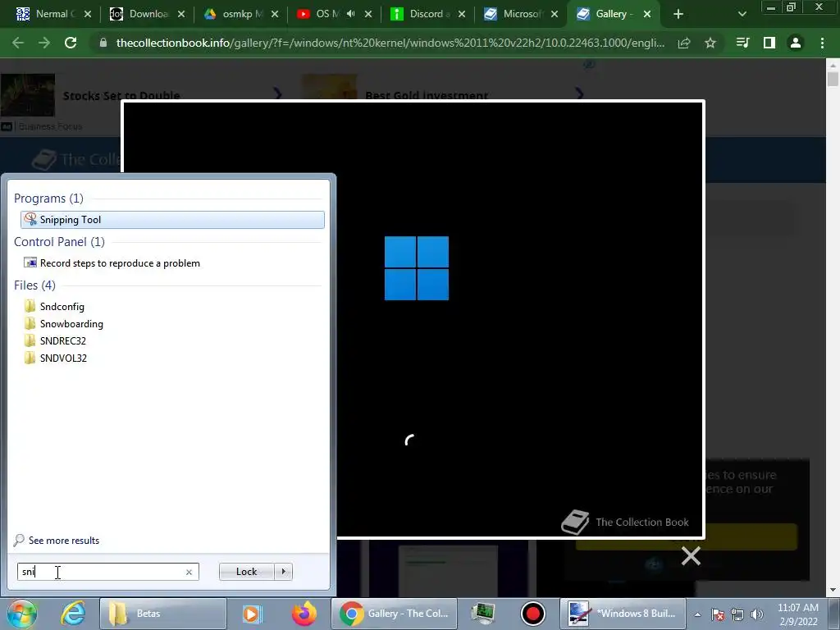Click the Control Panel (1) category header
The image size is (840, 630).
click(59, 242)
